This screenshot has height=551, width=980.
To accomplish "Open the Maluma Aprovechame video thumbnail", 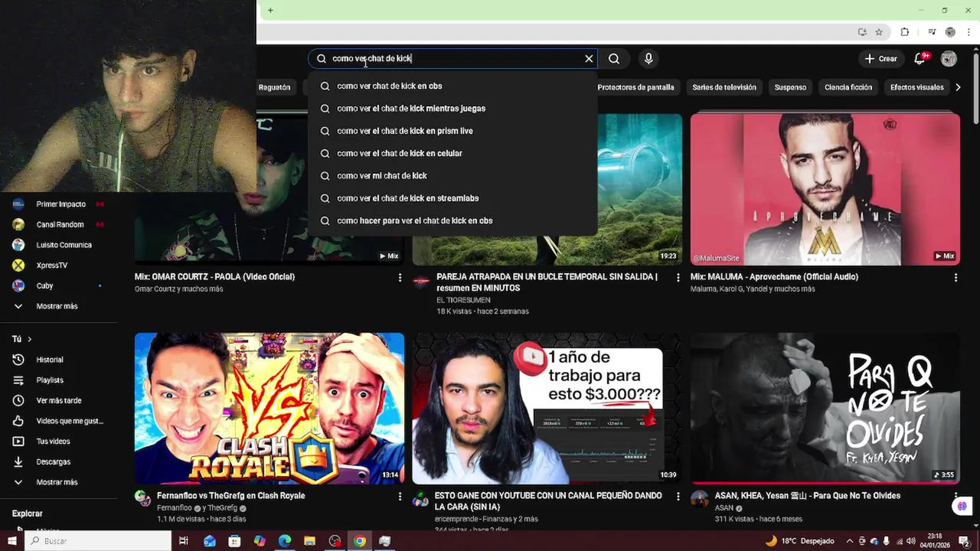I will click(825, 189).
